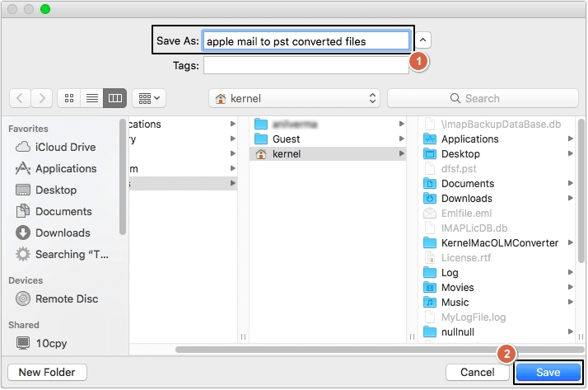Expand arrow next to kernel folder
The width and height of the screenshot is (588, 390).
pyautogui.click(x=402, y=153)
